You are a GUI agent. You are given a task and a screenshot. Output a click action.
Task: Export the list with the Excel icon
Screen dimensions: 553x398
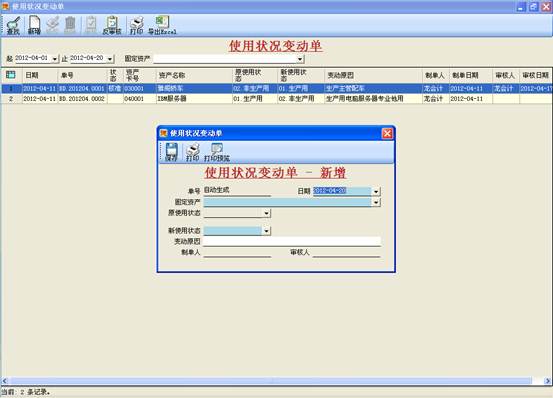point(162,25)
